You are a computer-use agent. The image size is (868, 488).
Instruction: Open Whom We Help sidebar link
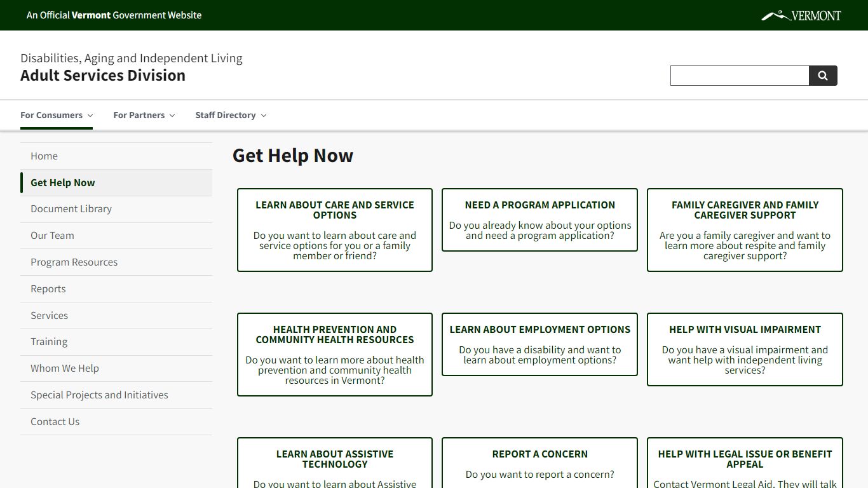click(116, 369)
